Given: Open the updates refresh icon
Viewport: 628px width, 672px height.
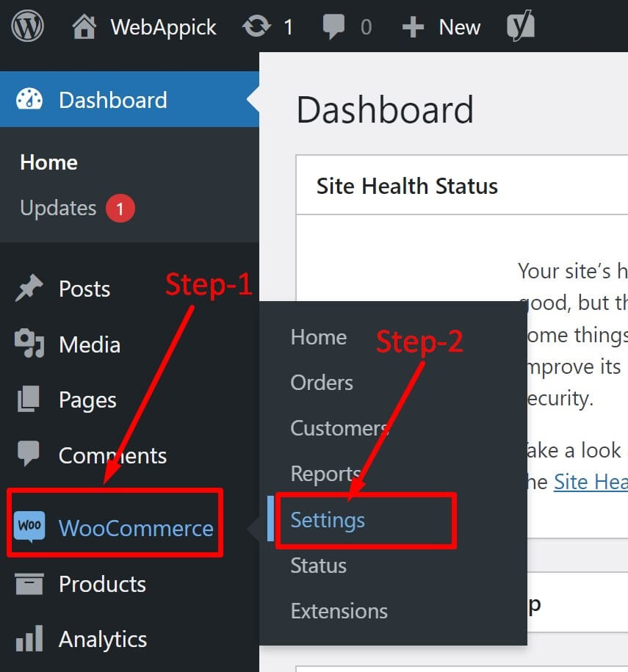Looking at the screenshot, I should pos(256,26).
